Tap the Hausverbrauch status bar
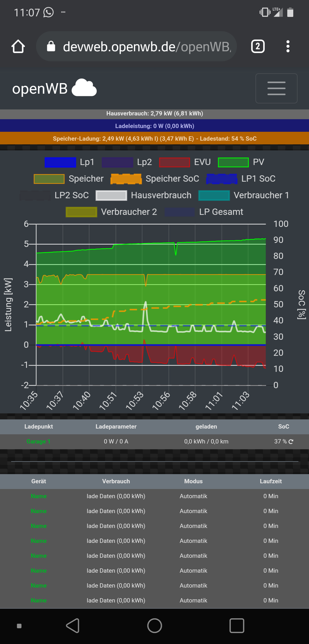The width and height of the screenshot is (309, 644). click(154, 113)
